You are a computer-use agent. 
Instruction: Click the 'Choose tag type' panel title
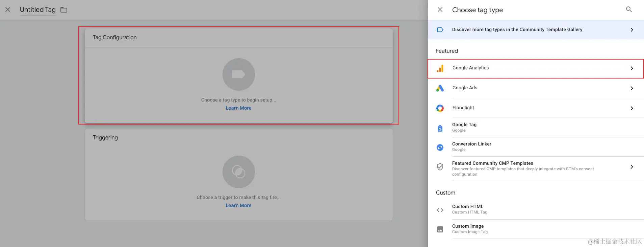click(x=478, y=10)
